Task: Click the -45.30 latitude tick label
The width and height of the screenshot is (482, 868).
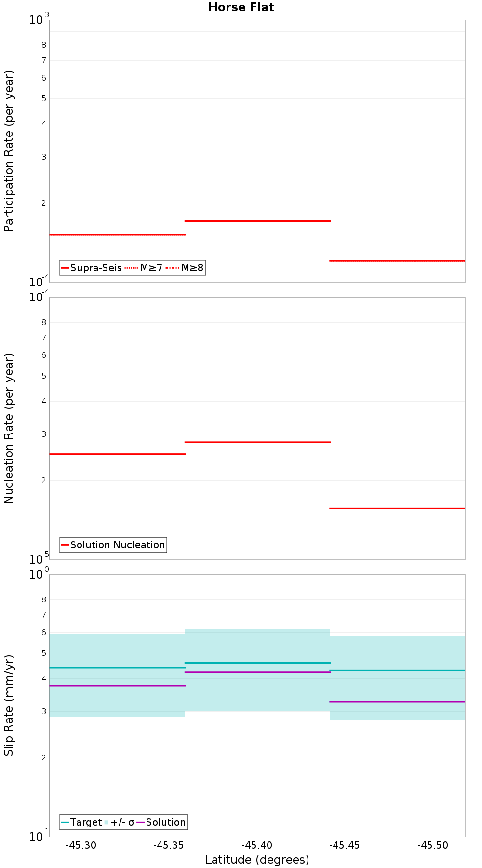Action: click(x=81, y=845)
